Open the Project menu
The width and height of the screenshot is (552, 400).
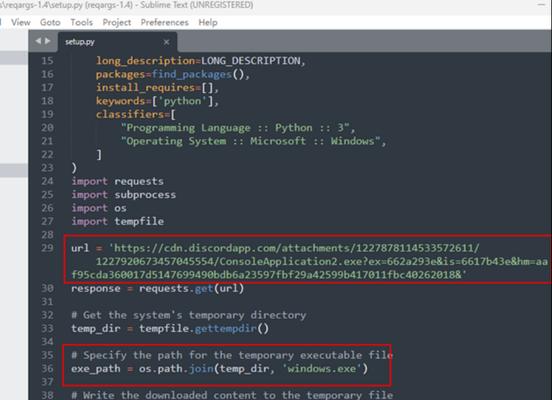click(x=117, y=23)
